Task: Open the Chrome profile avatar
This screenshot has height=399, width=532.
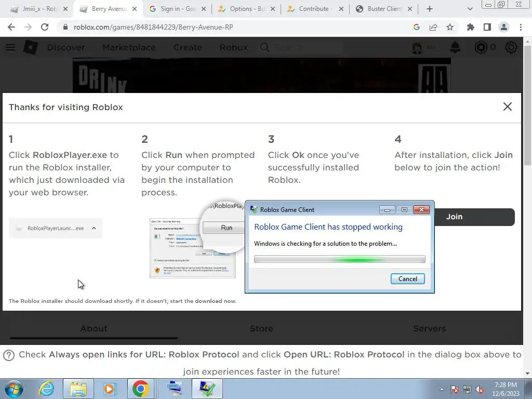Action: pyautogui.click(x=504, y=27)
